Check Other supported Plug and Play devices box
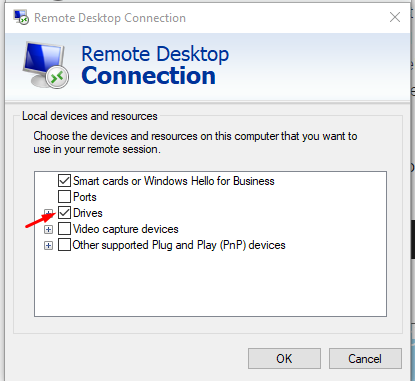Image resolution: width=415 pixels, height=381 pixels. point(64,245)
